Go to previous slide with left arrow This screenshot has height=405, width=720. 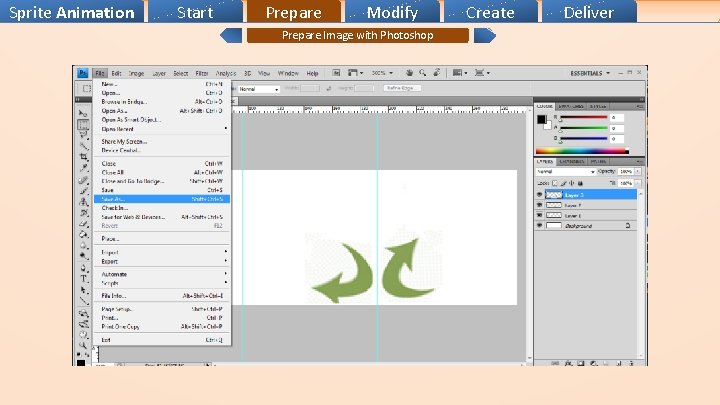click(231, 35)
